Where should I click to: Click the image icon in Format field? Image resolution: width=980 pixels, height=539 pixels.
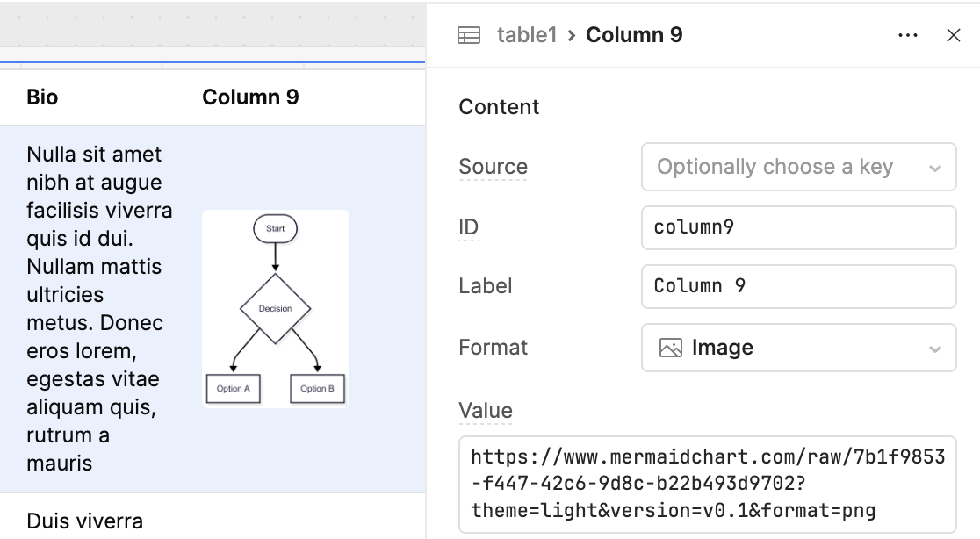pyautogui.click(x=671, y=348)
